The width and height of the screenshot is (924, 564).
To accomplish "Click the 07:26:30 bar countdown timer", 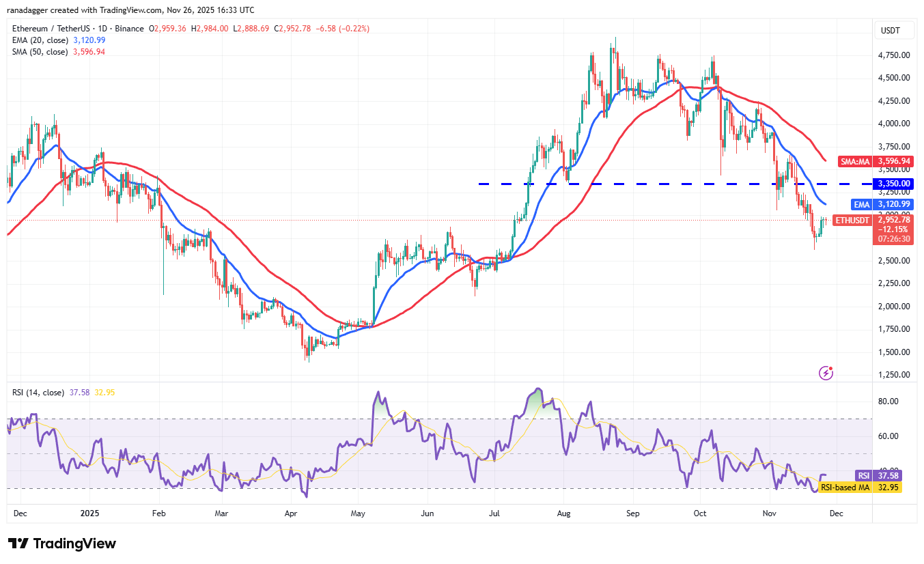I will 891,239.
